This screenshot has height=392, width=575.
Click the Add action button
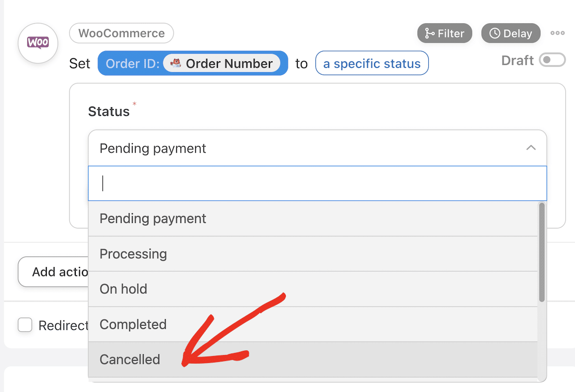coord(54,272)
